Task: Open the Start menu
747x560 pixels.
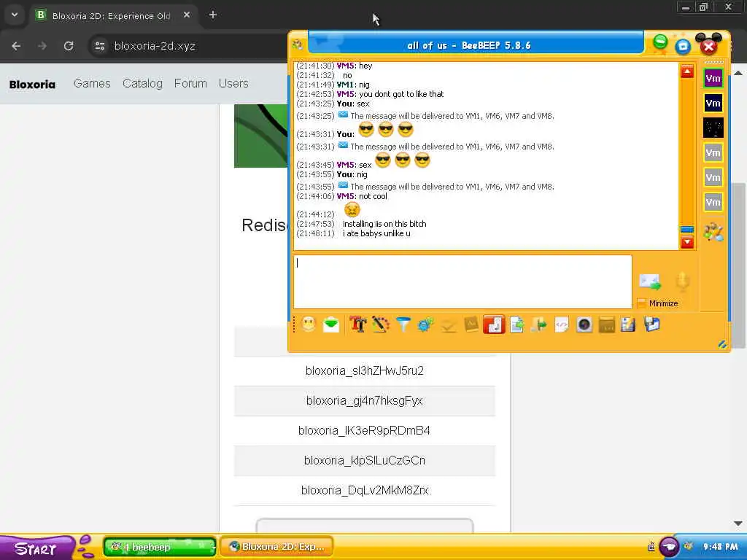Action: [36, 548]
